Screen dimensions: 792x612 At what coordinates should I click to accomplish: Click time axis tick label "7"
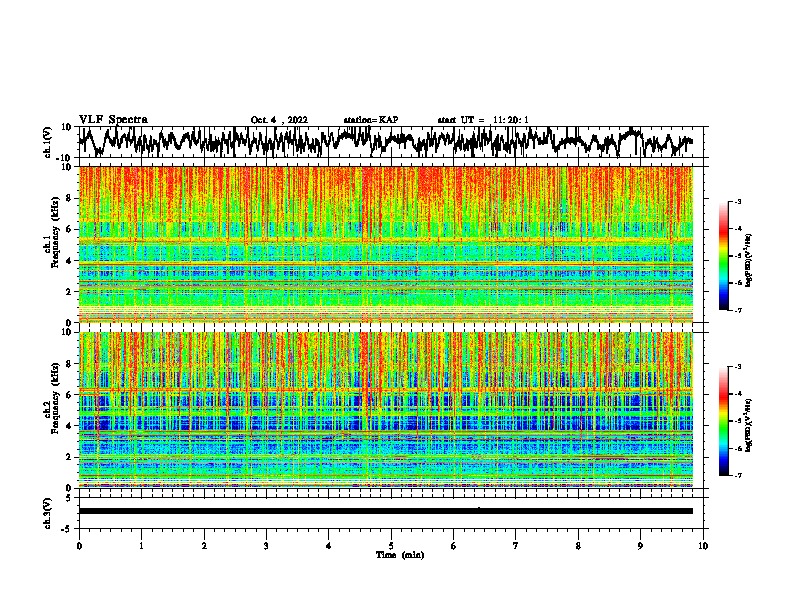(x=516, y=546)
